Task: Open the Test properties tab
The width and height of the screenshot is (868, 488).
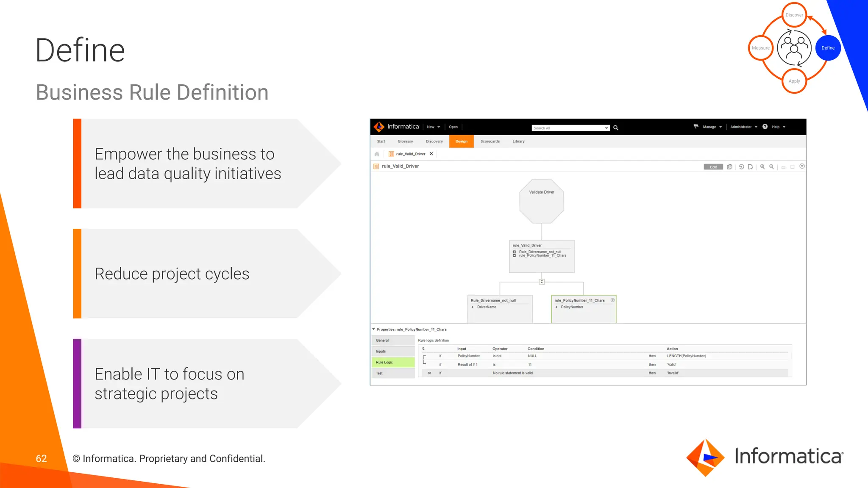Action: tap(393, 373)
